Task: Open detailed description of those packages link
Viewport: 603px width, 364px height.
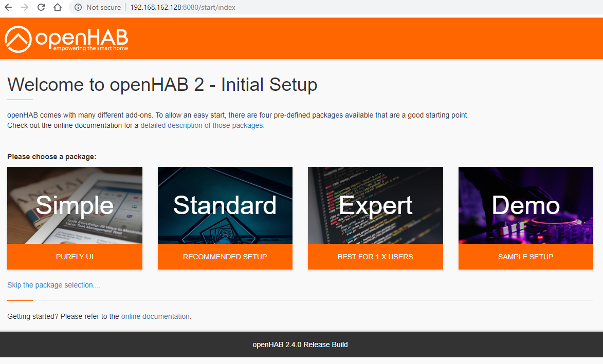Action: pyautogui.click(x=202, y=126)
